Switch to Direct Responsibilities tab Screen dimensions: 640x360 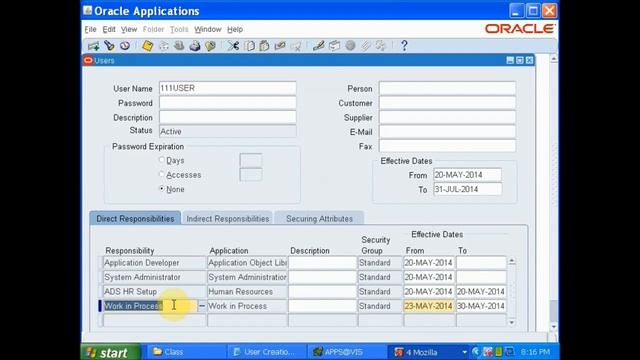tap(135, 218)
